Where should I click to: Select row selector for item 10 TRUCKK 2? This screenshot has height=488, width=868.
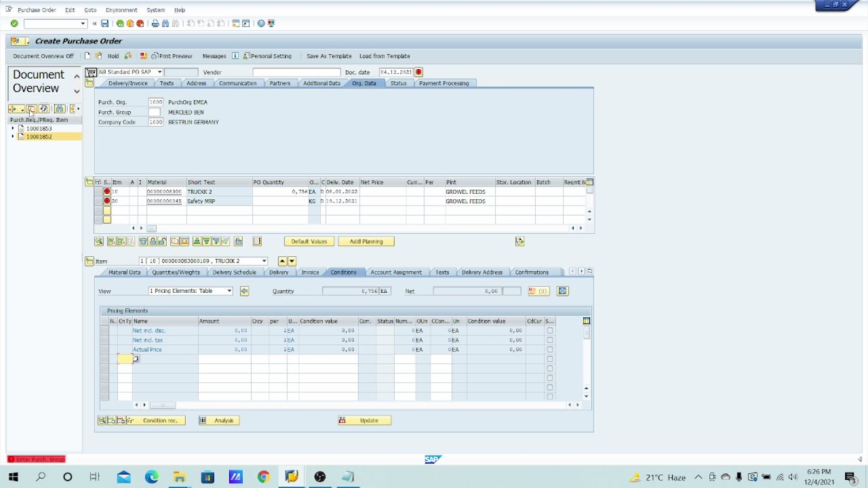pyautogui.click(x=98, y=192)
